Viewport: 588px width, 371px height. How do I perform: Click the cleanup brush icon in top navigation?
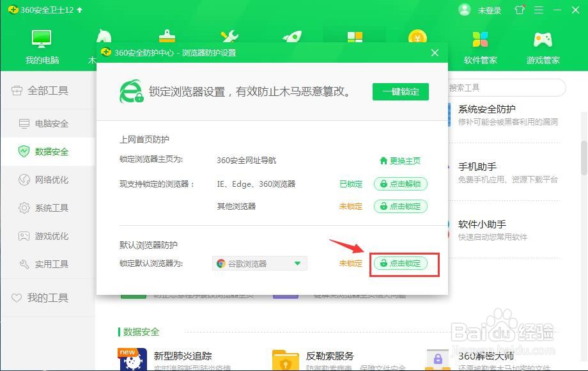167,36
